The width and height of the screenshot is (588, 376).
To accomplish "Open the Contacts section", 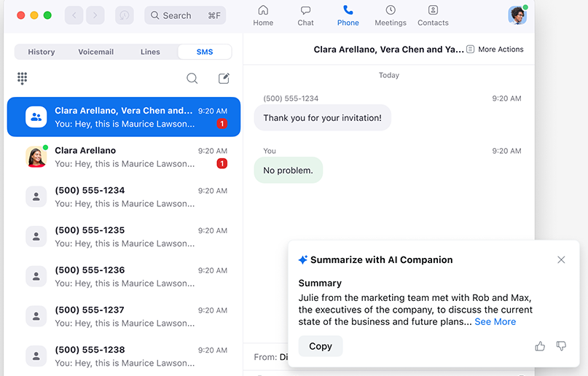I will (x=433, y=15).
